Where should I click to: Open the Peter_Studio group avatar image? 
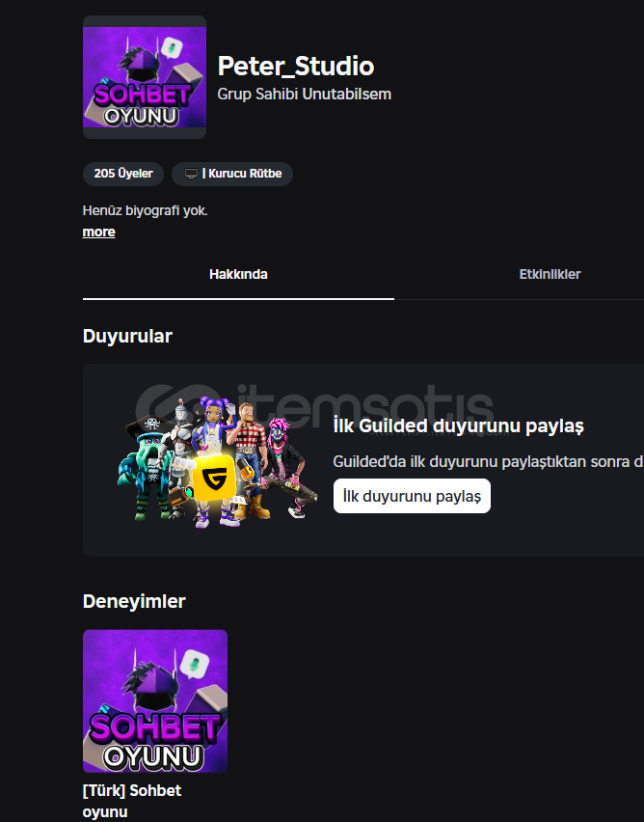coord(144,77)
